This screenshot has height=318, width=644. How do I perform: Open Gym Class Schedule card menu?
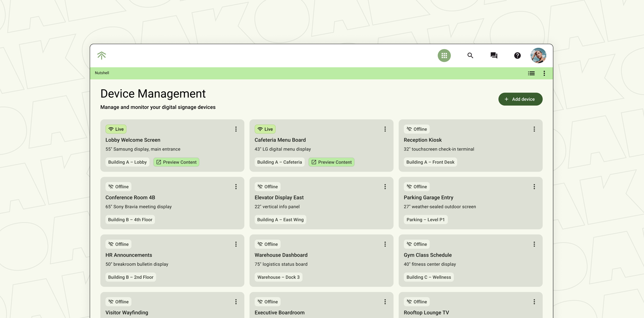tap(534, 244)
